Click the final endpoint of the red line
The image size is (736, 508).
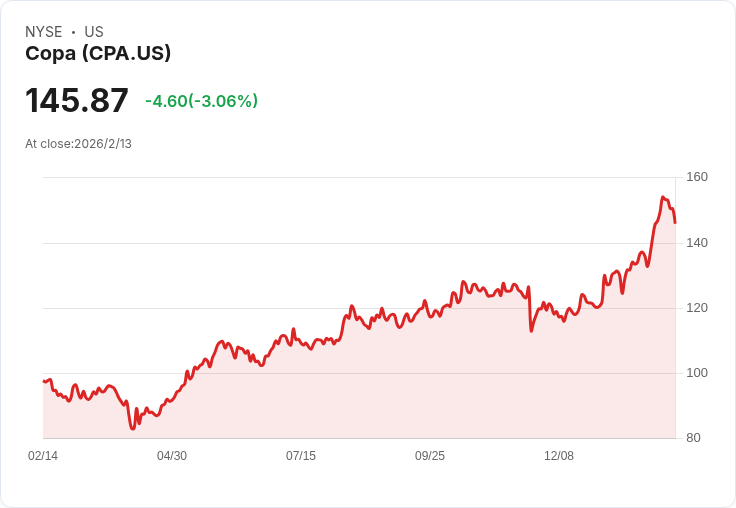click(x=675, y=222)
